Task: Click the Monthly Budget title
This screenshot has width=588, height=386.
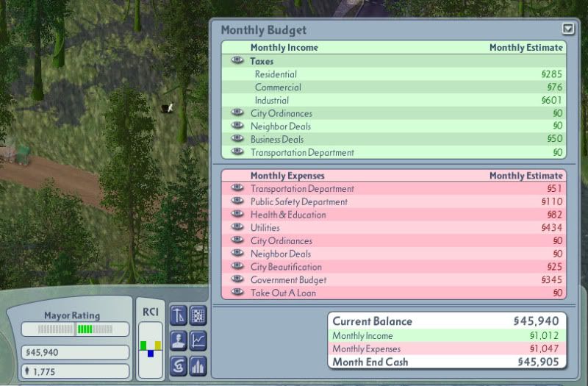Action: click(x=264, y=30)
